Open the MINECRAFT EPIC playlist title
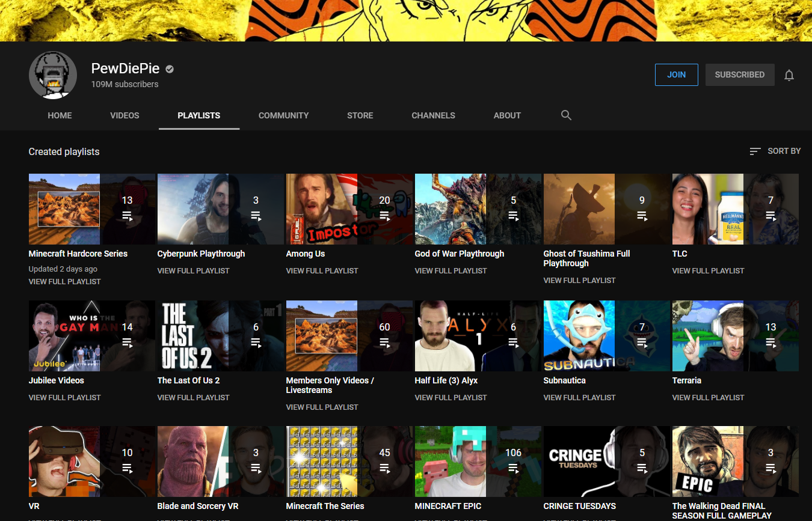This screenshot has height=521, width=812. (x=448, y=506)
